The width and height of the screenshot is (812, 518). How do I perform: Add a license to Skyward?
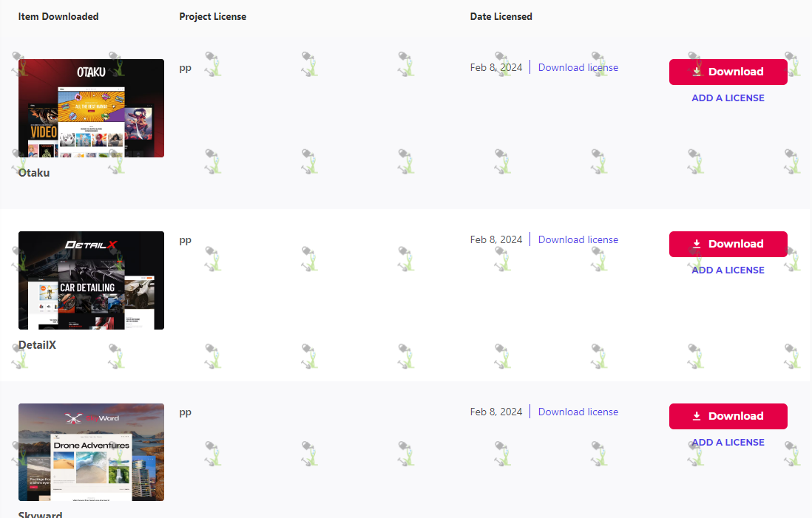pos(728,443)
